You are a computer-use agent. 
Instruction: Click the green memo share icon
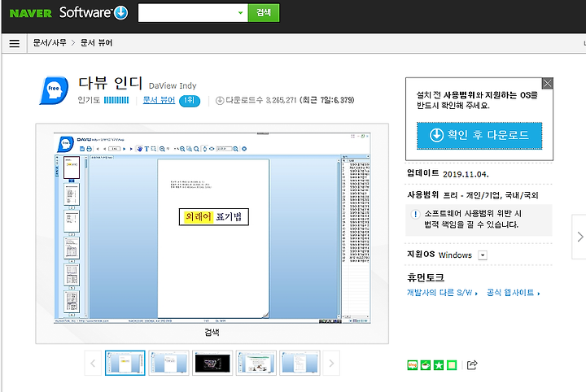(x=452, y=364)
